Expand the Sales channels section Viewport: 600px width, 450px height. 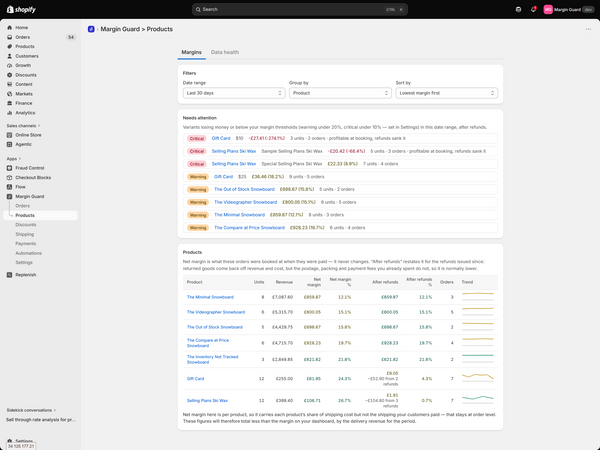click(x=23, y=126)
